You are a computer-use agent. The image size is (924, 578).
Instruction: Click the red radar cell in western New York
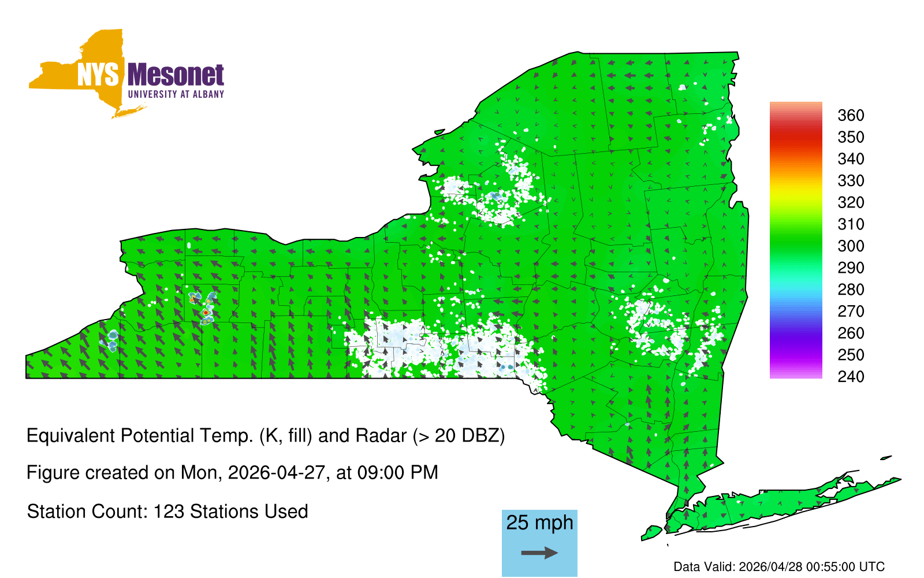tap(206, 312)
